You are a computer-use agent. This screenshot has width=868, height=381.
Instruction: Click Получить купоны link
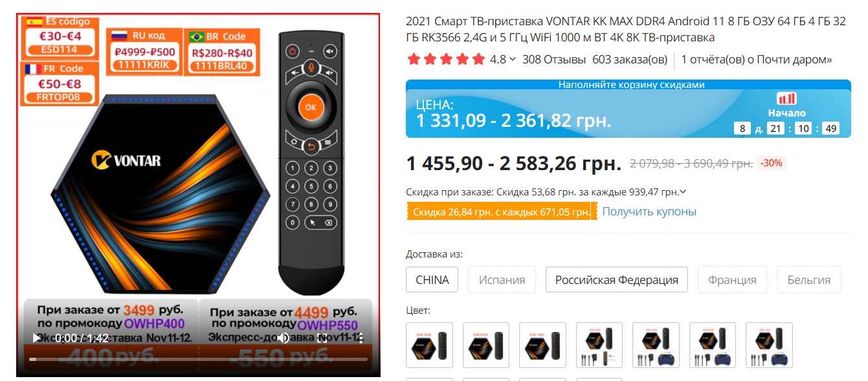click(x=649, y=212)
